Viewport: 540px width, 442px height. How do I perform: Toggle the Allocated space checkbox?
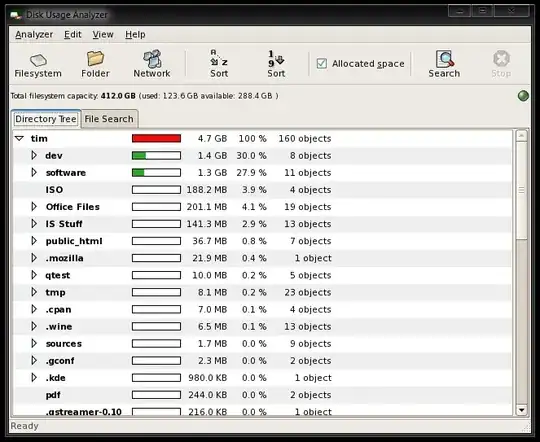pyautogui.click(x=322, y=63)
